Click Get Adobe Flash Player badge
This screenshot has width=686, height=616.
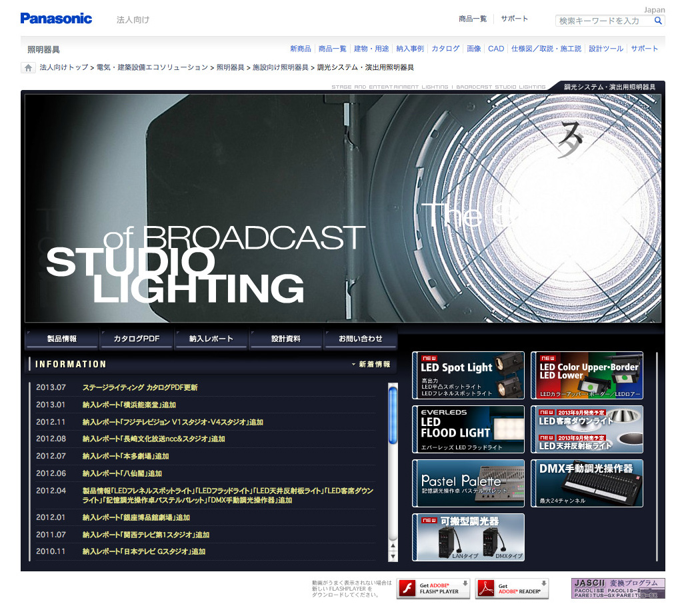click(x=433, y=589)
